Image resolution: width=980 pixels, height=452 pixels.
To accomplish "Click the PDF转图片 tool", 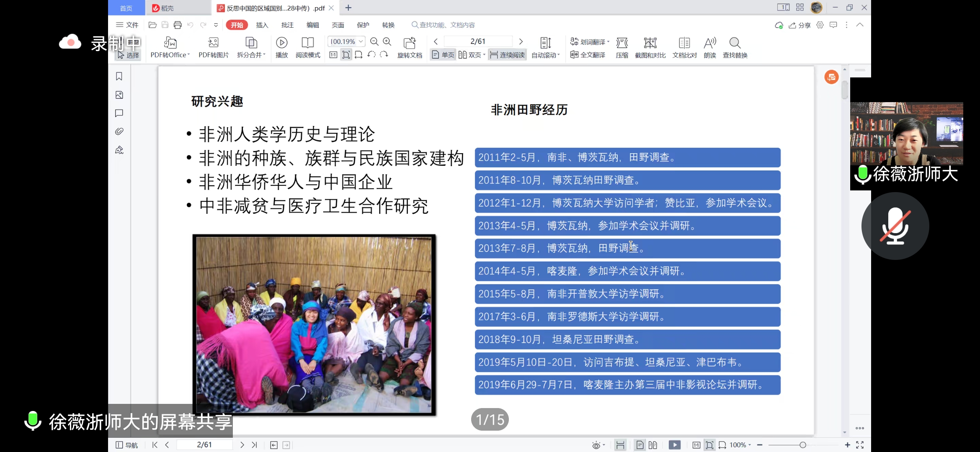I will point(214,48).
